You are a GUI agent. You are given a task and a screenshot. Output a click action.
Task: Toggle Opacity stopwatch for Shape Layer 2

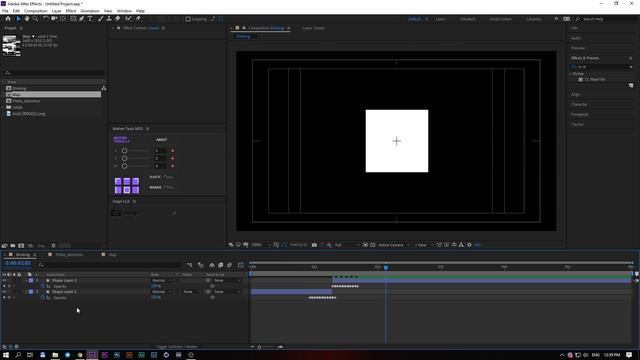pos(43,286)
